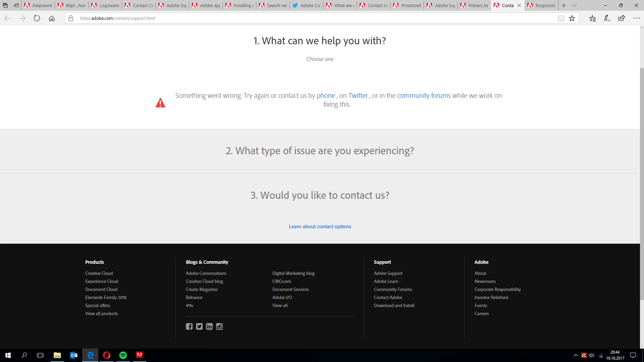Go to the browser home page
This screenshot has height=362, width=644.
52,18
